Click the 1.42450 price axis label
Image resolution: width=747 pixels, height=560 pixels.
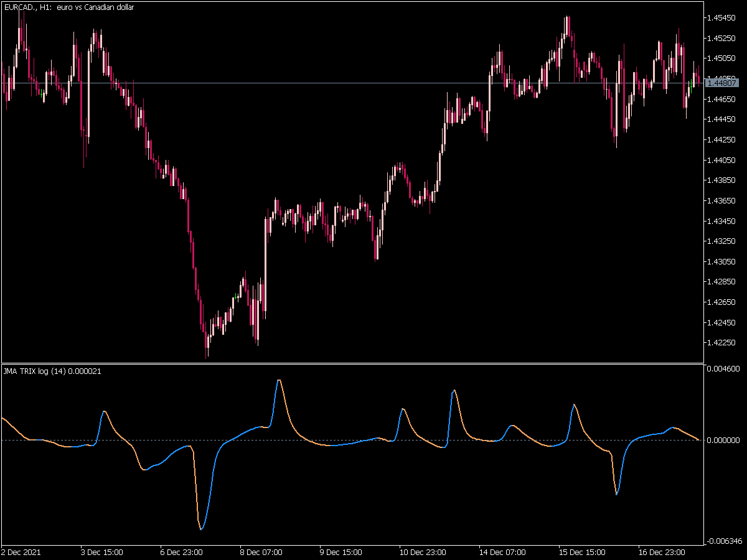click(722, 322)
